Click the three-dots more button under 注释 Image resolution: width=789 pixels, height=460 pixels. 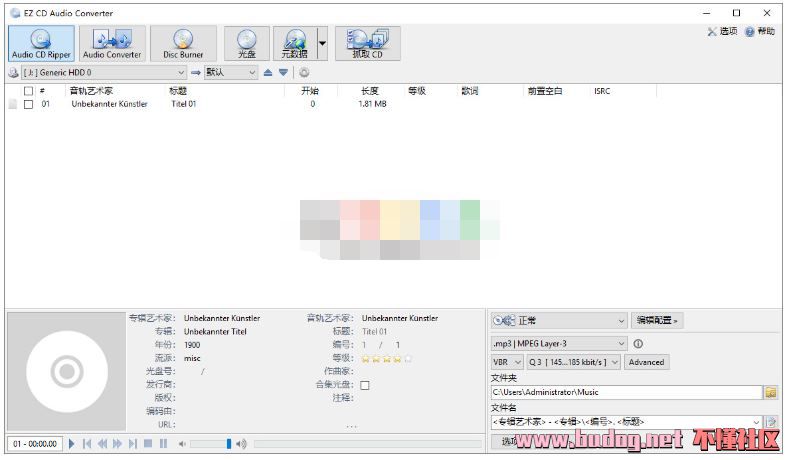coord(351,426)
